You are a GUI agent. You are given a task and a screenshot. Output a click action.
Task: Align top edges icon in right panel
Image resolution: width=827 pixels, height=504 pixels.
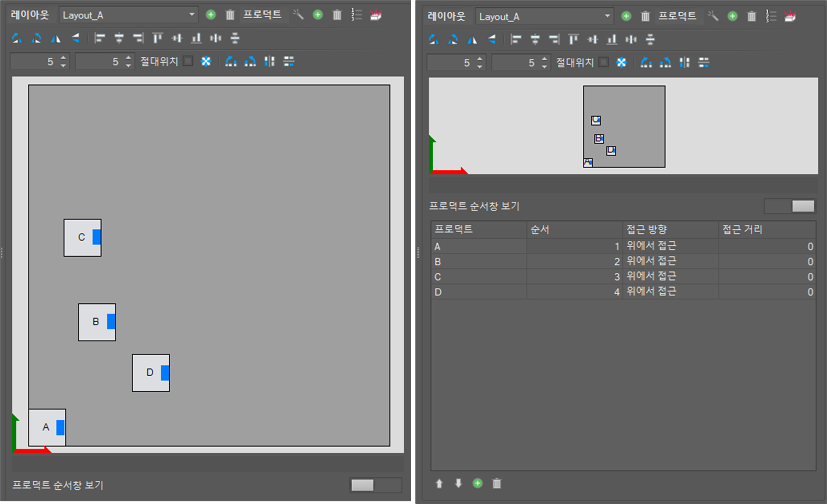(x=573, y=40)
